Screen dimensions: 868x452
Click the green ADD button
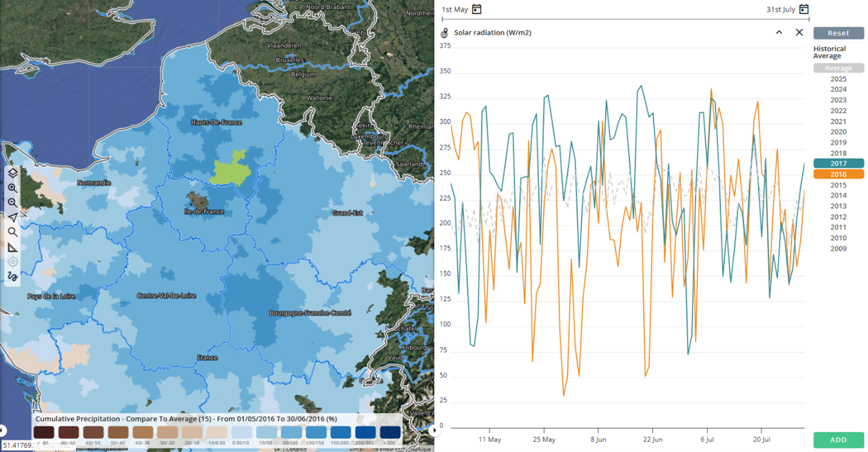[x=838, y=439]
